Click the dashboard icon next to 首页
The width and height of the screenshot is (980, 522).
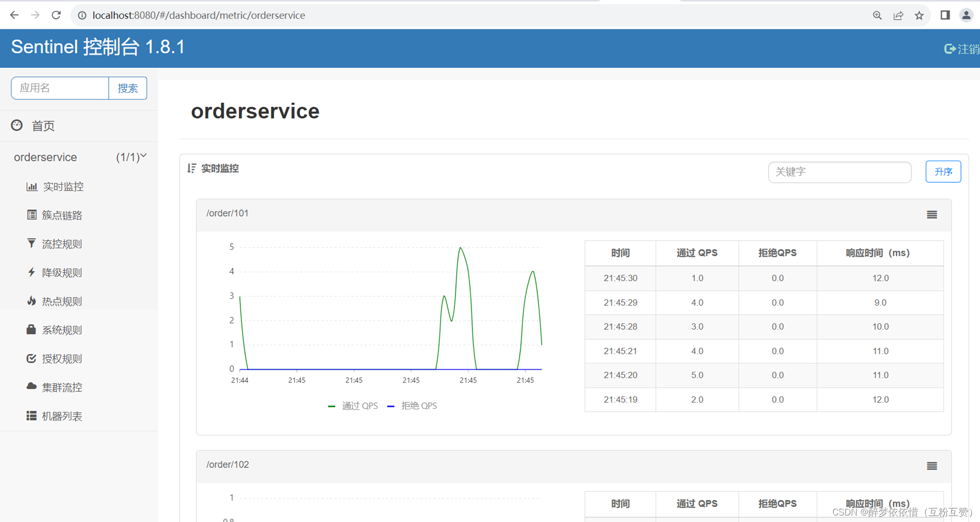[x=17, y=125]
